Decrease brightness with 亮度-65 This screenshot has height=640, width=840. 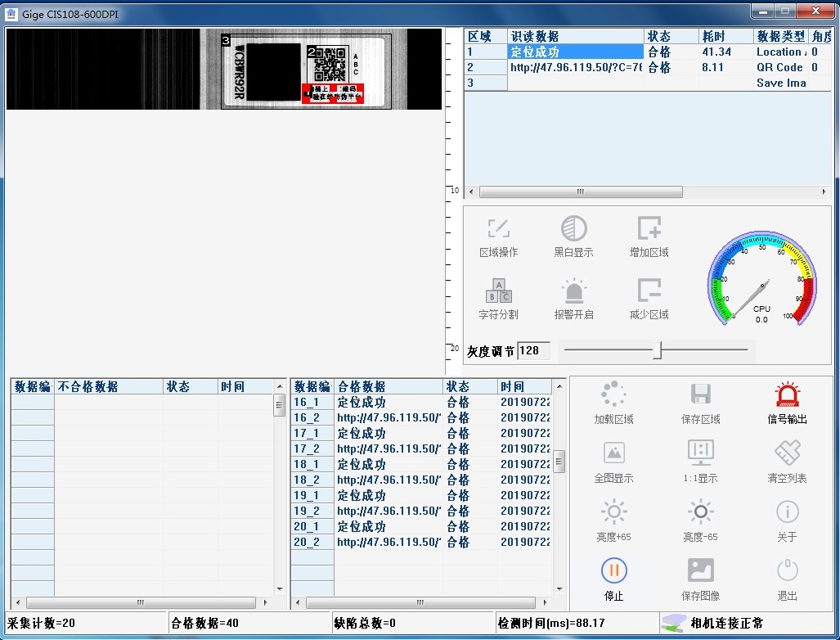point(700,514)
